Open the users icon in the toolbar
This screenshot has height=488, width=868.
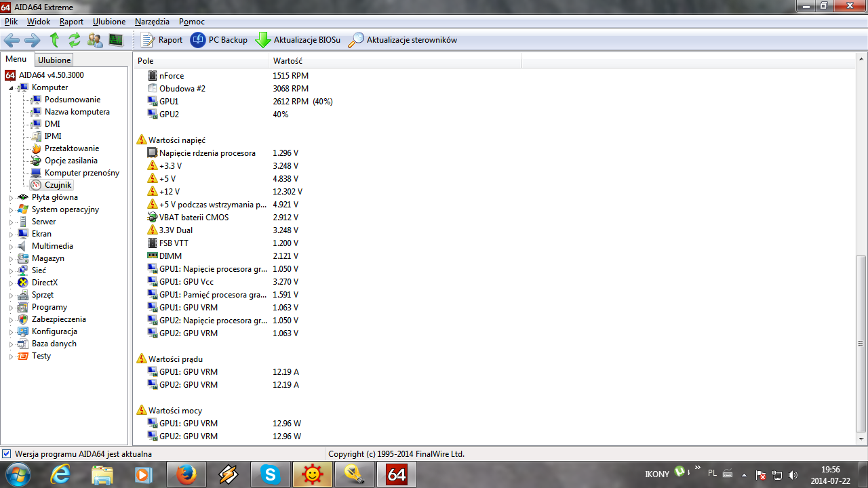[95, 40]
